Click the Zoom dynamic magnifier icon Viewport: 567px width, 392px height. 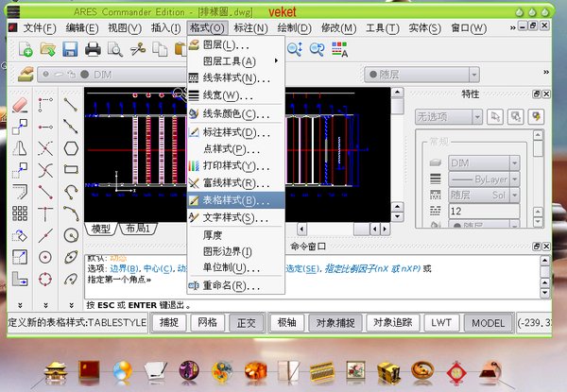coord(295,49)
